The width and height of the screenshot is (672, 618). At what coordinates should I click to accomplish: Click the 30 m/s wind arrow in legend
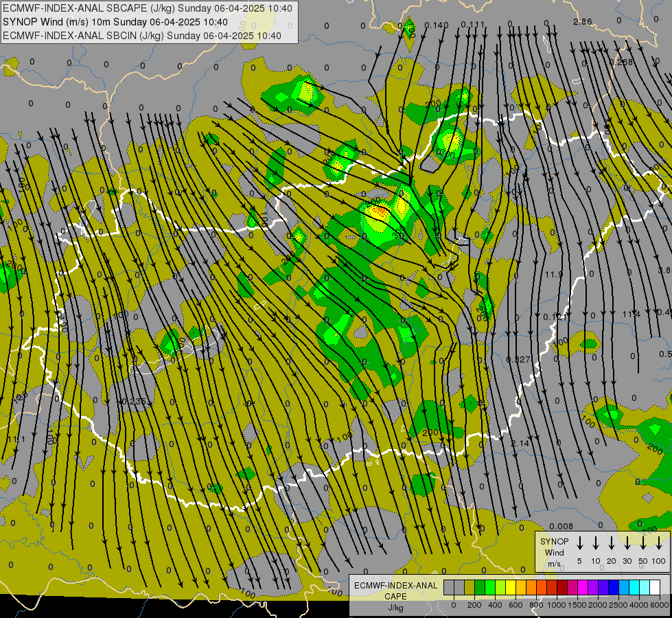tap(627, 543)
